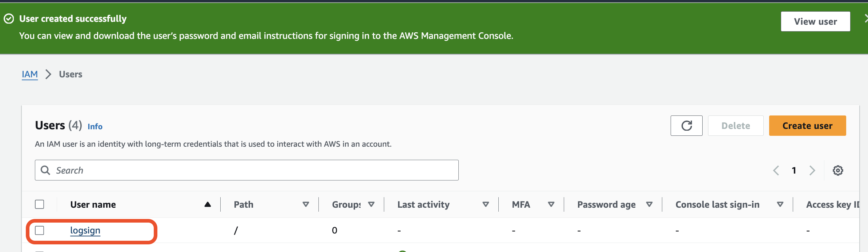
Task: Open Last activity column sort arrow
Action: point(486,204)
